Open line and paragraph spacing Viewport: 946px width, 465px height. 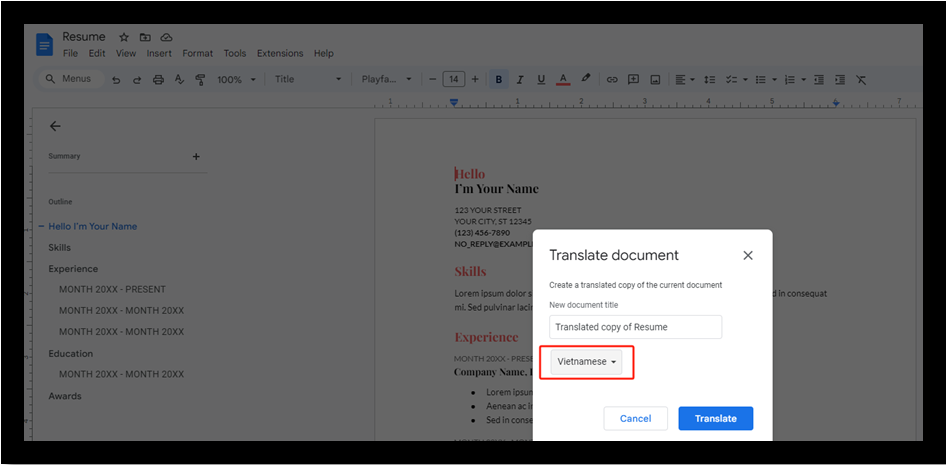(710, 80)
